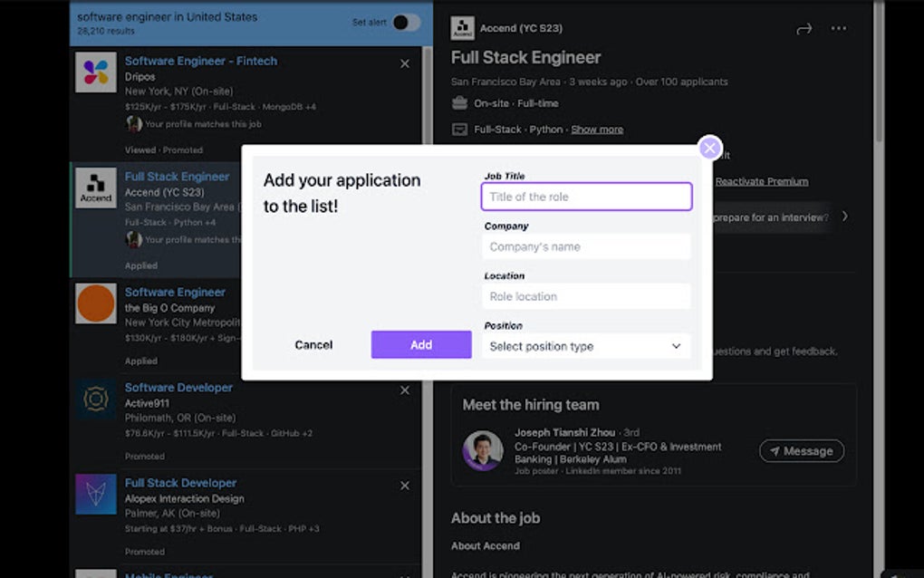Close the Add application popup

pos(709,148)
